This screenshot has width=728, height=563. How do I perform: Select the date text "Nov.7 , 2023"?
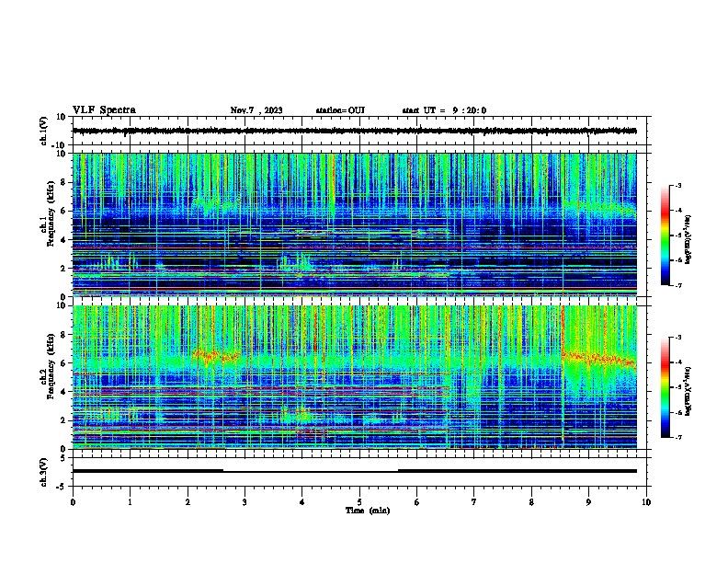click(x=256, y=110)
